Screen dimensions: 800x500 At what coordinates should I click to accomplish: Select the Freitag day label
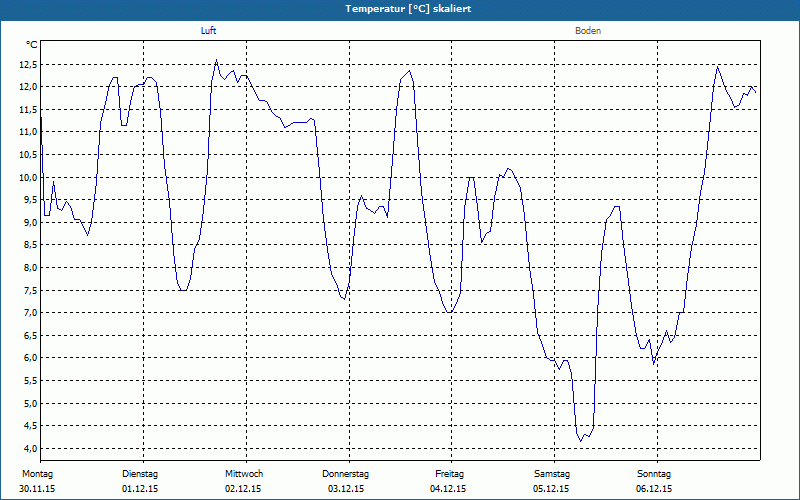pos(449,474)
